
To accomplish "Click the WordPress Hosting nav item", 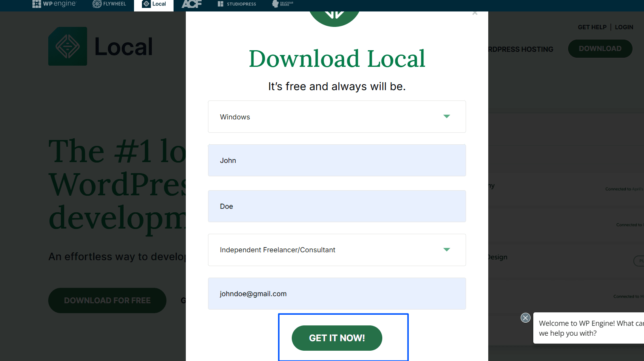I will (521, 49).
